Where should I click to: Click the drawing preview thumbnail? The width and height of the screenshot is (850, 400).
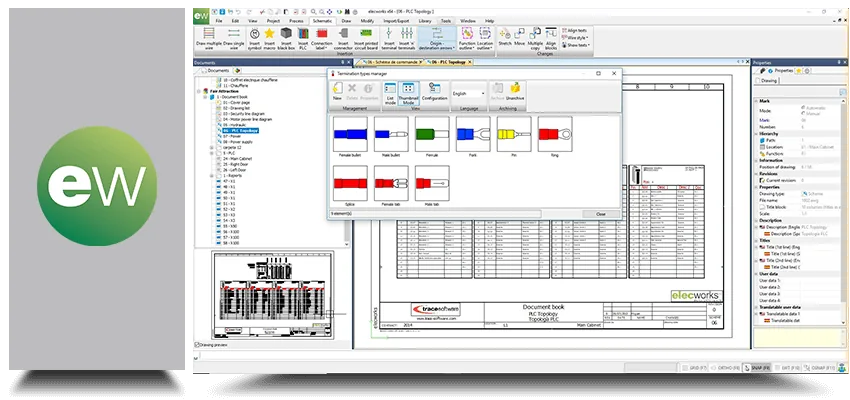pos(273,296)
